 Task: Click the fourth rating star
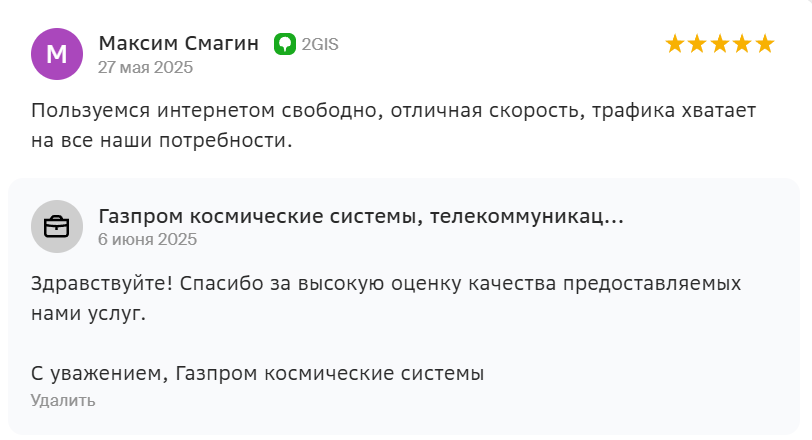click(742, 44)
